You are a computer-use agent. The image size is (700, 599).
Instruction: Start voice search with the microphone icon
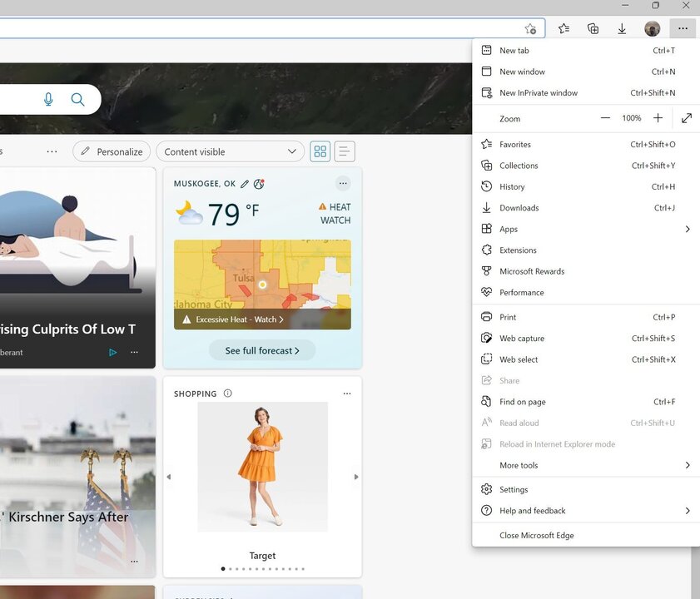click(48, 98)
